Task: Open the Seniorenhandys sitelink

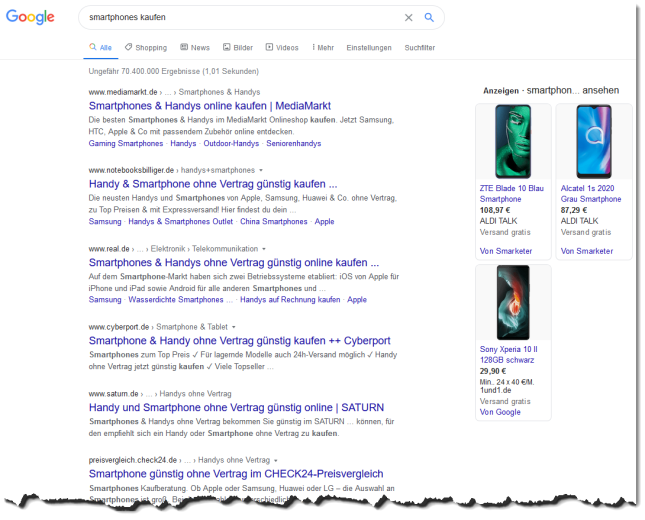Action: click(x=294, y=144)
